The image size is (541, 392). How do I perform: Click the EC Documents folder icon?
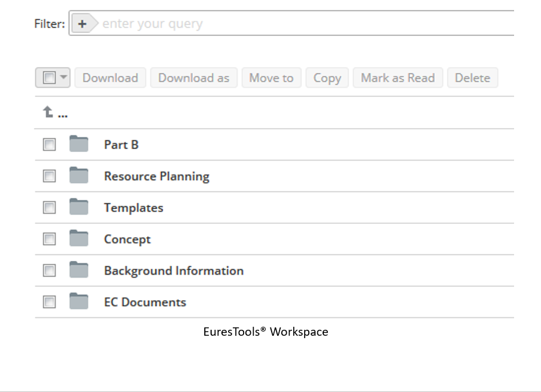pos(78,301)
